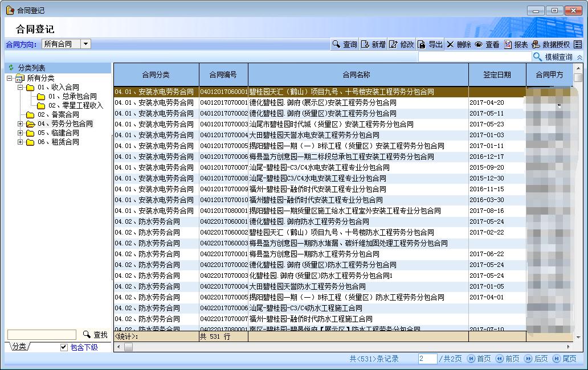Expand the 06、租赁合同 tree node
Screen dimensions: 588x370
point(21,142)
